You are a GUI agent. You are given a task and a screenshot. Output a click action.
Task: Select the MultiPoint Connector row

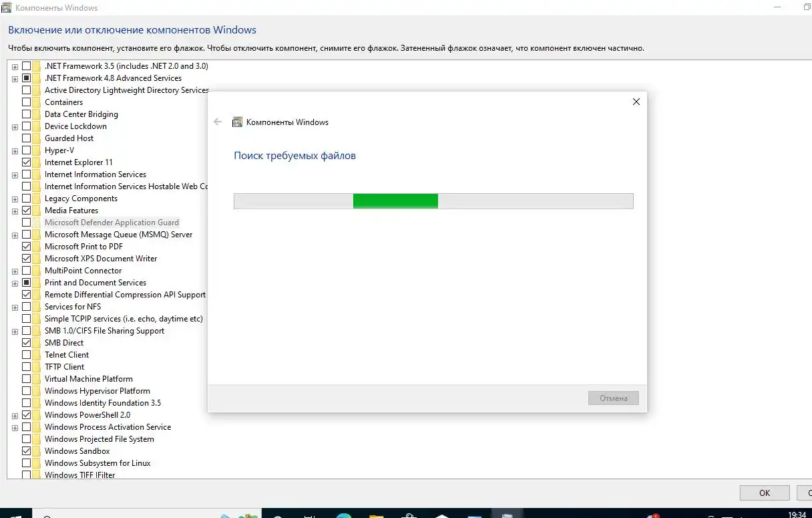click(83, 271)
